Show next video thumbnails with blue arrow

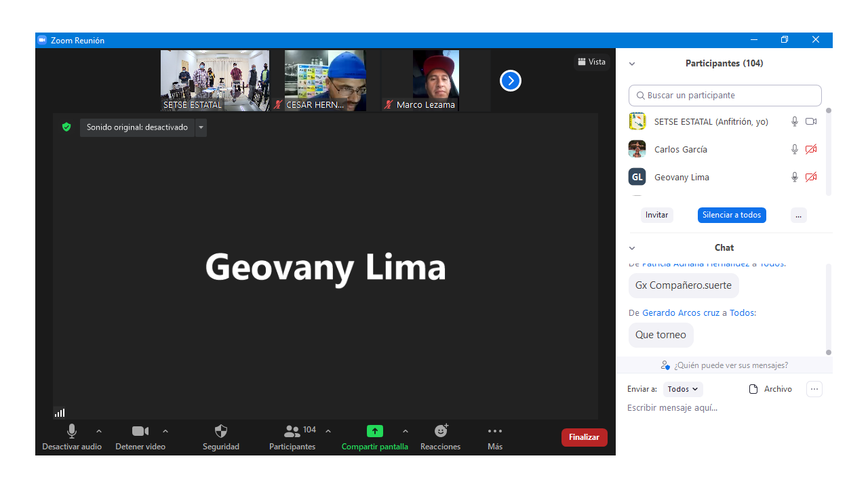(x=511, y=81)
